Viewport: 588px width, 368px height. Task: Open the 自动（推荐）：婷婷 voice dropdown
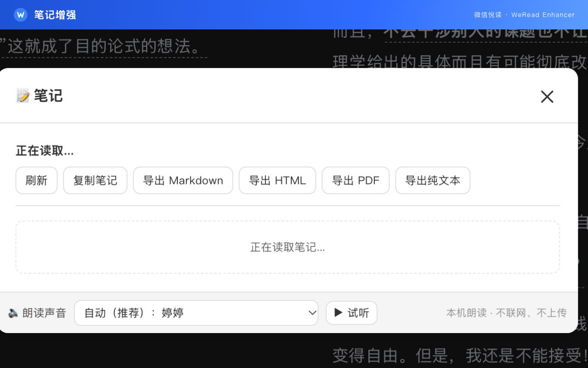pos(196,313)
